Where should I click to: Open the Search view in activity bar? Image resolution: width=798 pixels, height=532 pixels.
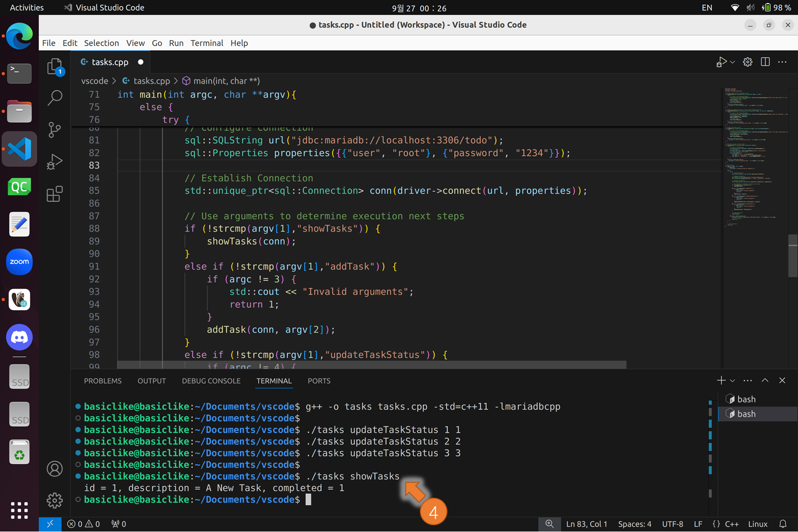click(x=55, y=98)
